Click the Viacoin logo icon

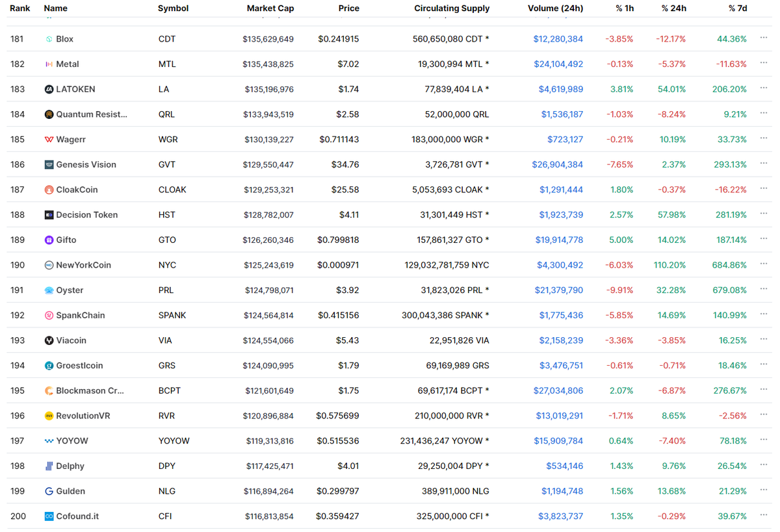pyautogui.click(x=48, y=340)
